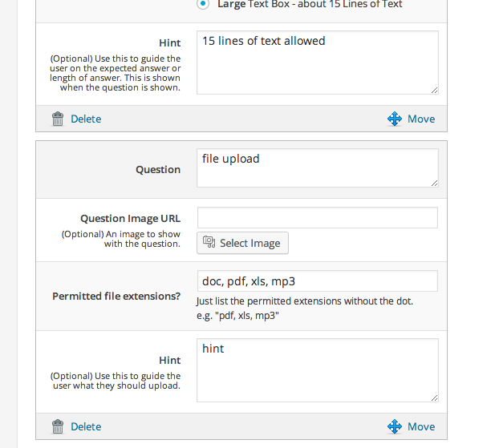Click the Move link in the file upload question footer

(421, 426)
